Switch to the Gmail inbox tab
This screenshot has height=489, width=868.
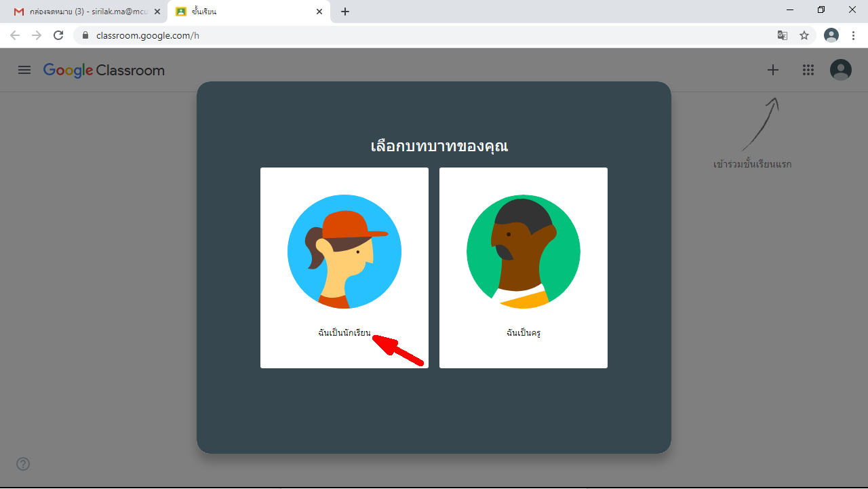click(81, 12)
